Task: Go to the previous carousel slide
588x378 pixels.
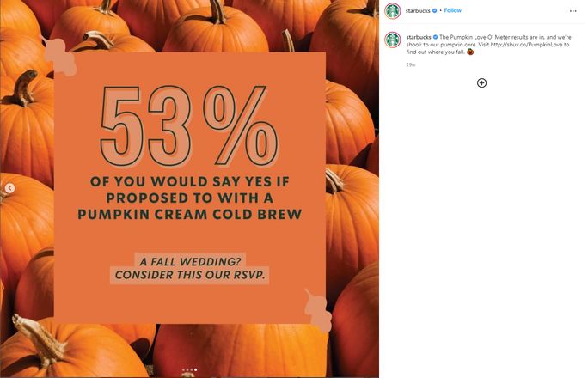Action: [x=9, y=188]
